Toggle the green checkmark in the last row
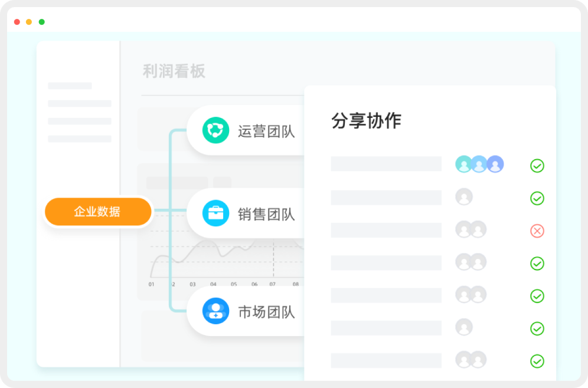Image resolution: width=588 pixels, height=388 pixels. 537,361
